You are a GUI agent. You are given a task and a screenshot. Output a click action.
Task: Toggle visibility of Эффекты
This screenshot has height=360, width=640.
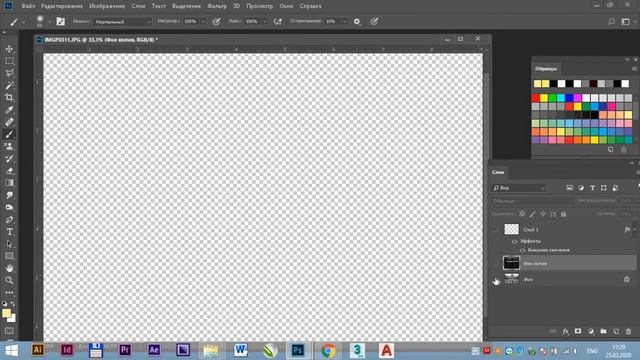pos(514,242)
